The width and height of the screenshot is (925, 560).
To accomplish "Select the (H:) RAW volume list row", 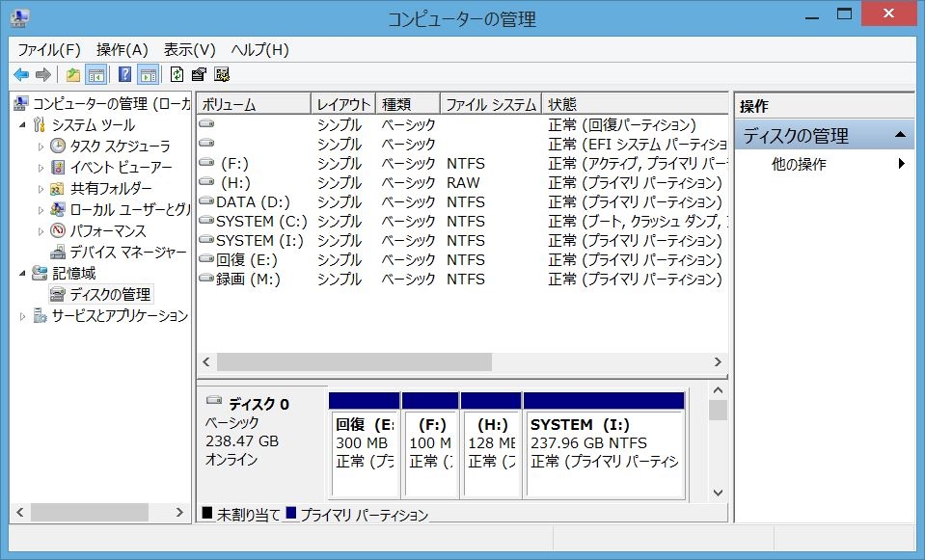I will [463, 183].
